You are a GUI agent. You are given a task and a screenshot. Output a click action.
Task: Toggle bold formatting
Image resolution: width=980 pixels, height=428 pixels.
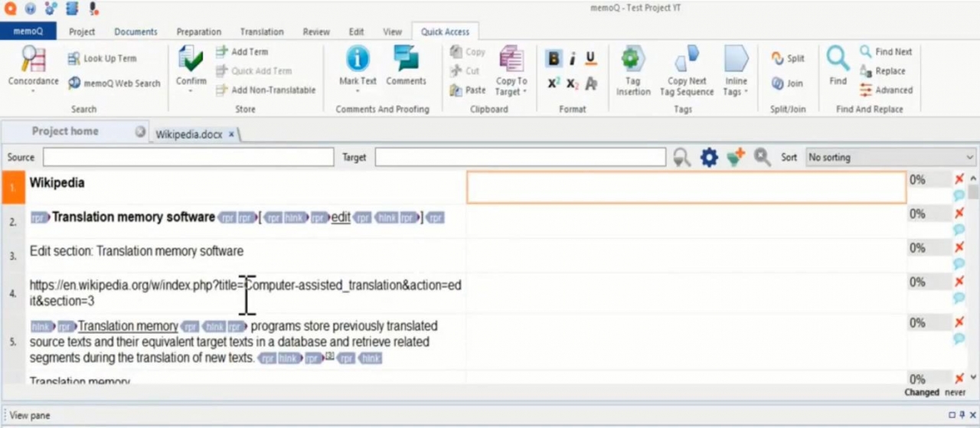pos(553,59)
